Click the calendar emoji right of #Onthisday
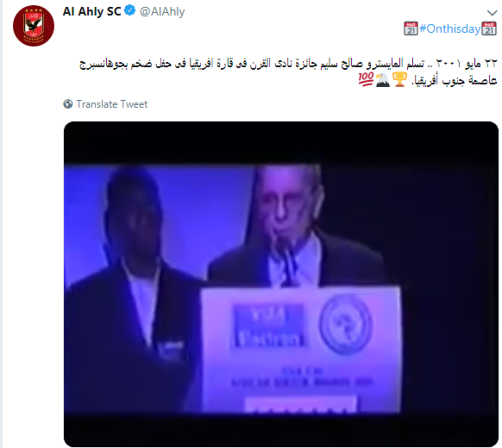The image size is (502, 448). pyautogui.click(x=489, y=28)
